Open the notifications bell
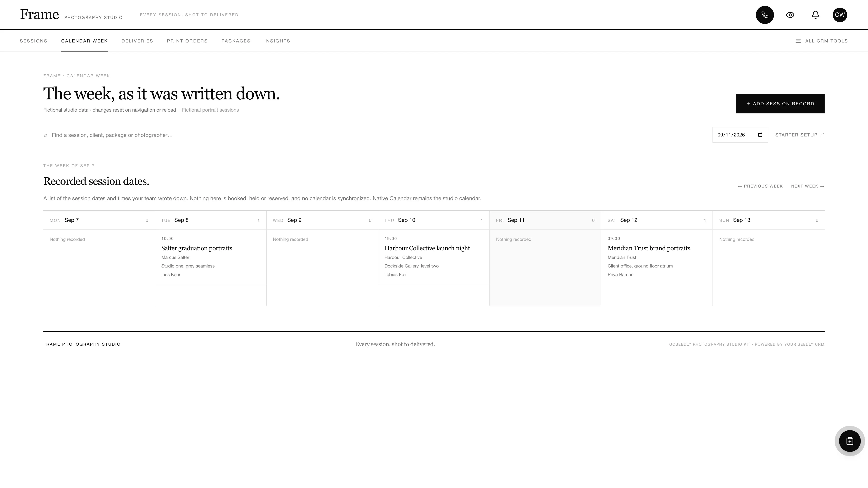 pos(815,15)
